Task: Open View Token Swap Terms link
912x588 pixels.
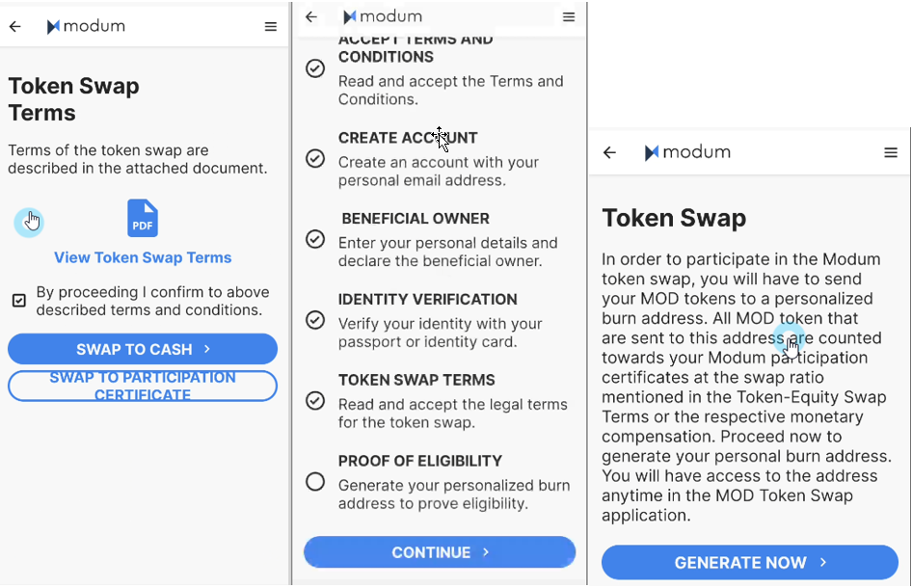Action: pos(143,257)
